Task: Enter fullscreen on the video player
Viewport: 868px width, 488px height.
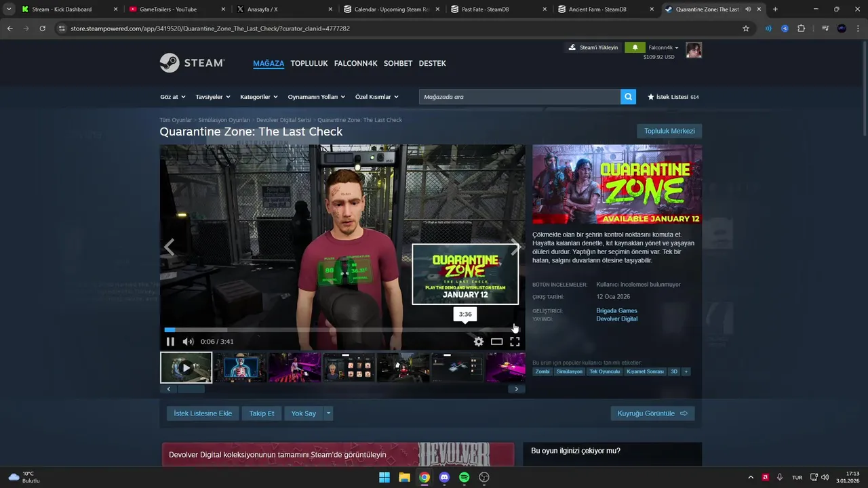Action: tap(515, 342)
